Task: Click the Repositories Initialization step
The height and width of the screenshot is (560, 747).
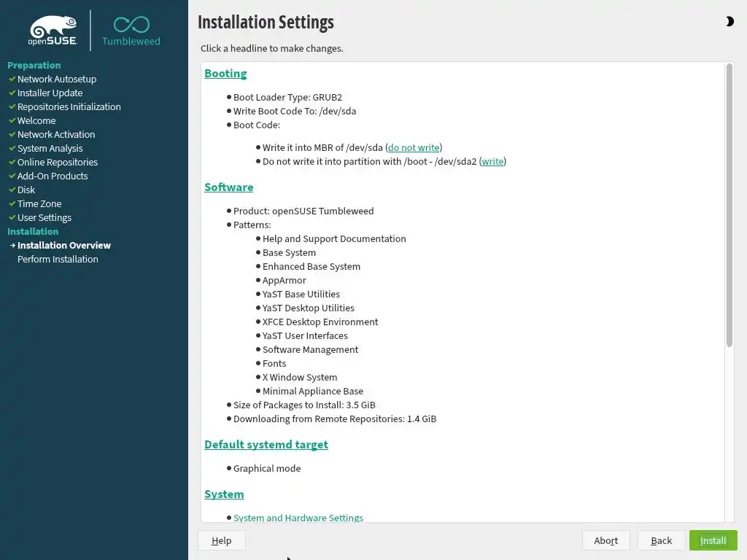Action: point(69,106)
